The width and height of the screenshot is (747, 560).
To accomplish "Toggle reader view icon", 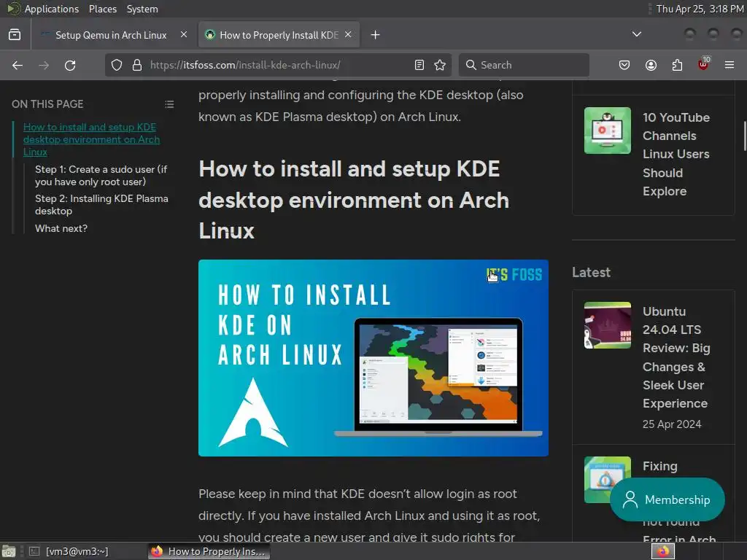I will coord(419,65).
